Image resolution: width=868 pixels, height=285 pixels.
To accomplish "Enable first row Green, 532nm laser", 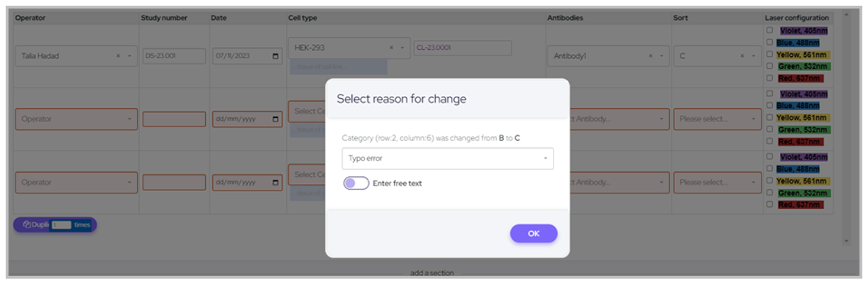I will (770, 66).
